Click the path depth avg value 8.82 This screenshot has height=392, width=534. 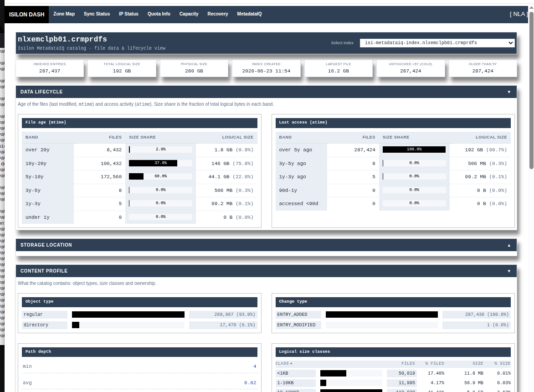(x=250, y=383)
